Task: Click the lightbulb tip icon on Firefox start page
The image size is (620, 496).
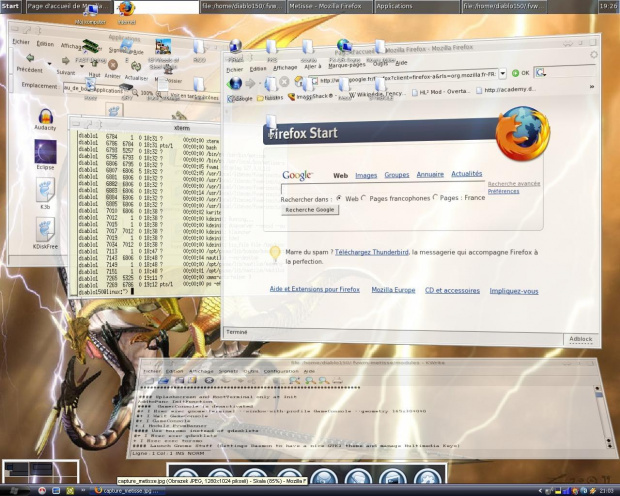Action: click(x=275, y=253)
